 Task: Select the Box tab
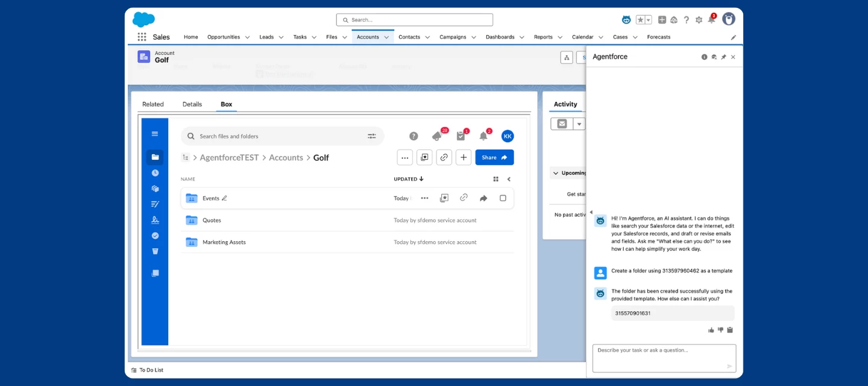(x=226, y=104)
